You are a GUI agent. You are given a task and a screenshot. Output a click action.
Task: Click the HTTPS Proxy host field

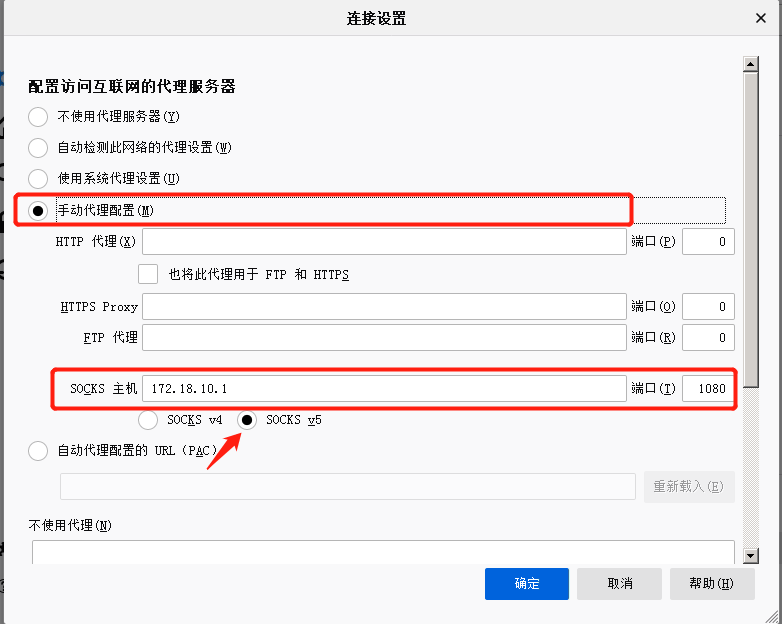pyautogui.click(x=384, y=306)
